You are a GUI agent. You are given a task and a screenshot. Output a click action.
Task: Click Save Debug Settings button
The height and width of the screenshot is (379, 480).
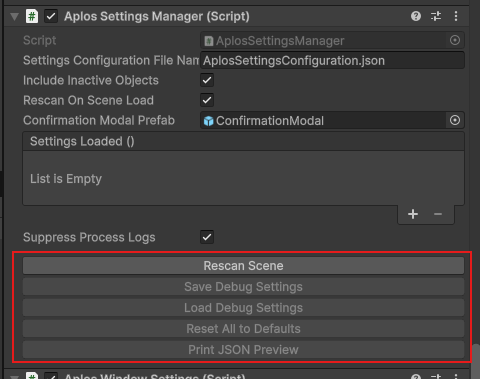point(243,287)
